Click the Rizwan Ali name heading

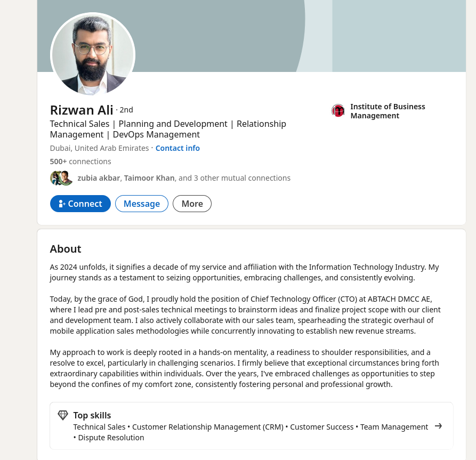tap(82, 110)
